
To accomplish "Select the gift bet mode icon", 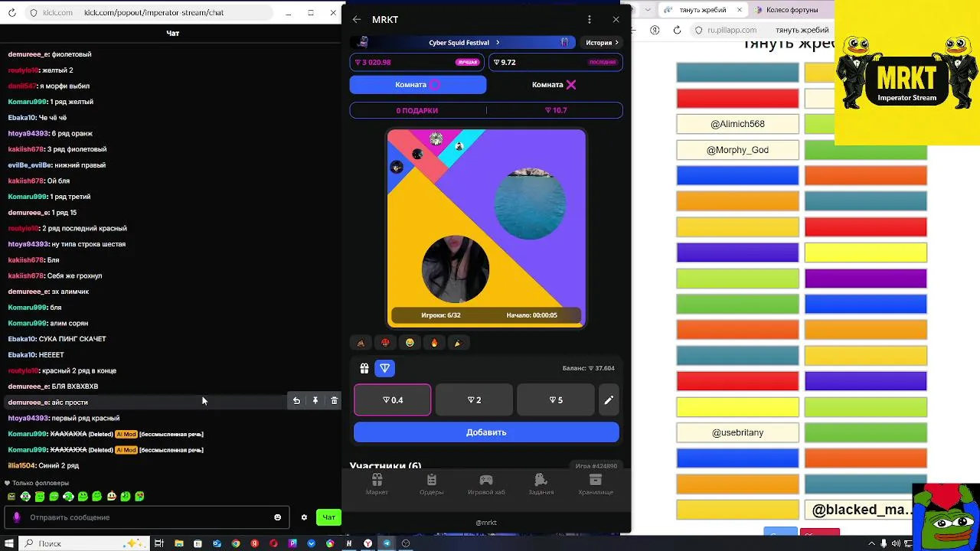I will point(364,368).
